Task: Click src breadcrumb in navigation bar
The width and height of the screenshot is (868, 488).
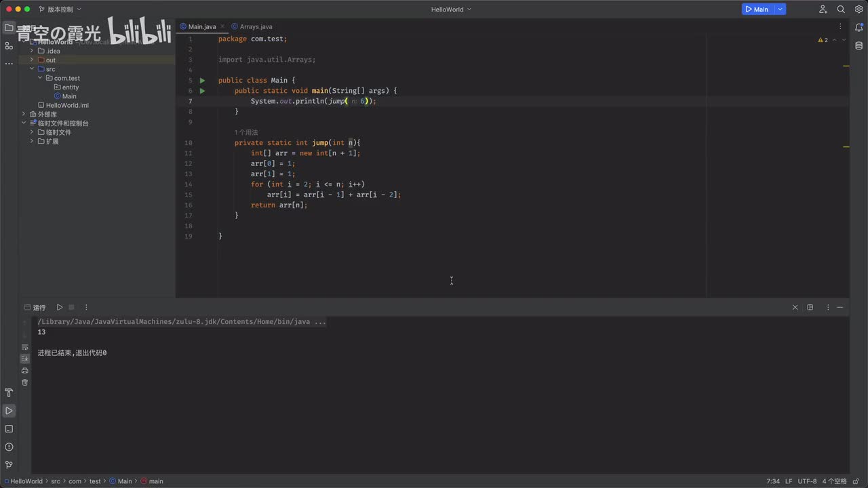Action: (x=56, y=481)
